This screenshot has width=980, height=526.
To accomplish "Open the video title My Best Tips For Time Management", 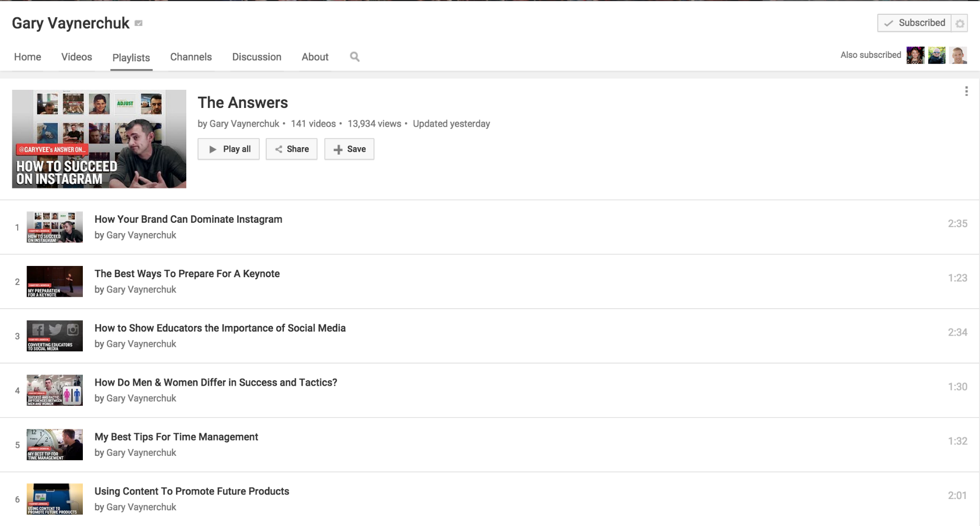I will [176, 437].
